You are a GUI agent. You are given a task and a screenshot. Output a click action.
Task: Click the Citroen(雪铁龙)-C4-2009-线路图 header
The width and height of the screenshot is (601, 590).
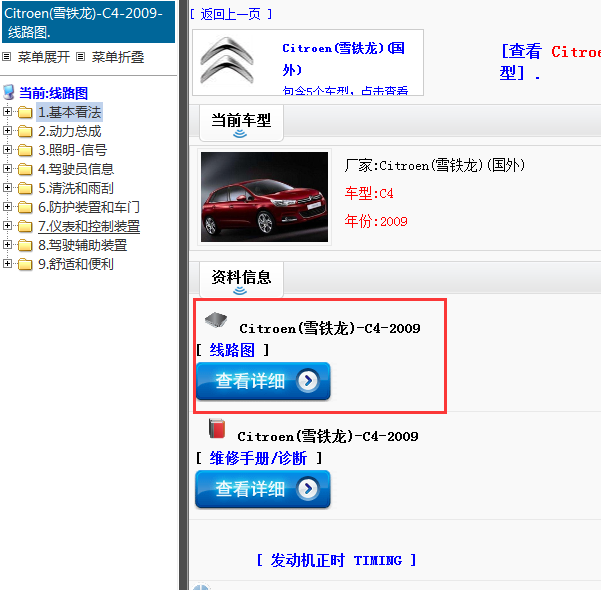click(89, 22)
